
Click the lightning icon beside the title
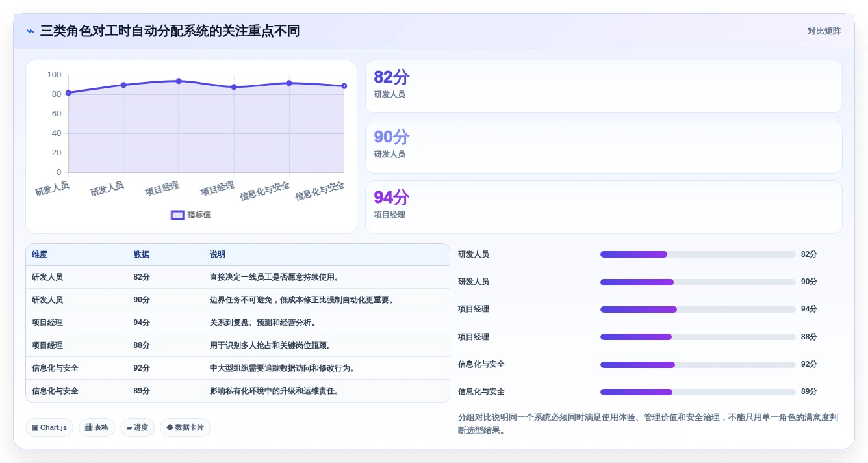click(31, 31)
